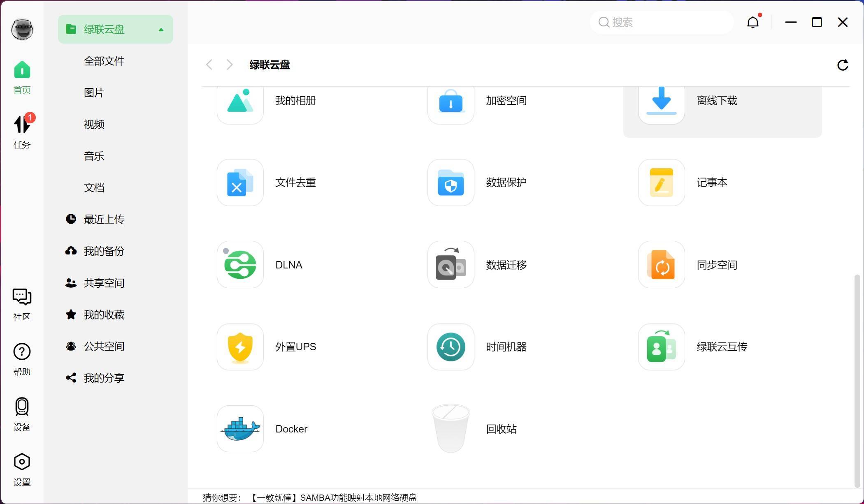
Task: Click the 时间机器 label text
Action: (506, 347)
